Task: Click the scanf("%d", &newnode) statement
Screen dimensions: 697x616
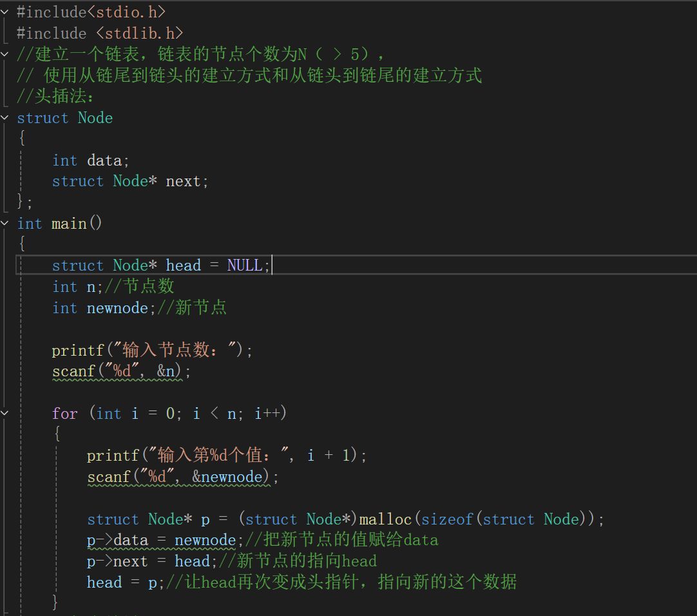Action: pos(183,477)
